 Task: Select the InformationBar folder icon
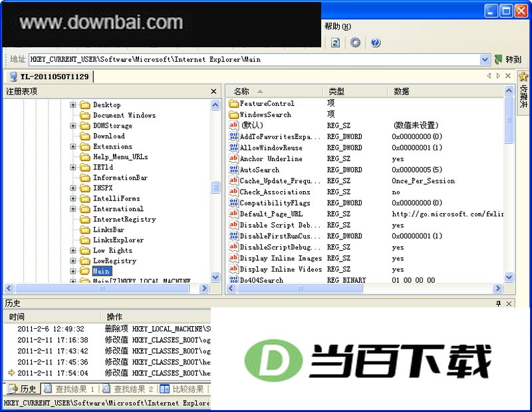pyautogui.click(x=85, y=178)
